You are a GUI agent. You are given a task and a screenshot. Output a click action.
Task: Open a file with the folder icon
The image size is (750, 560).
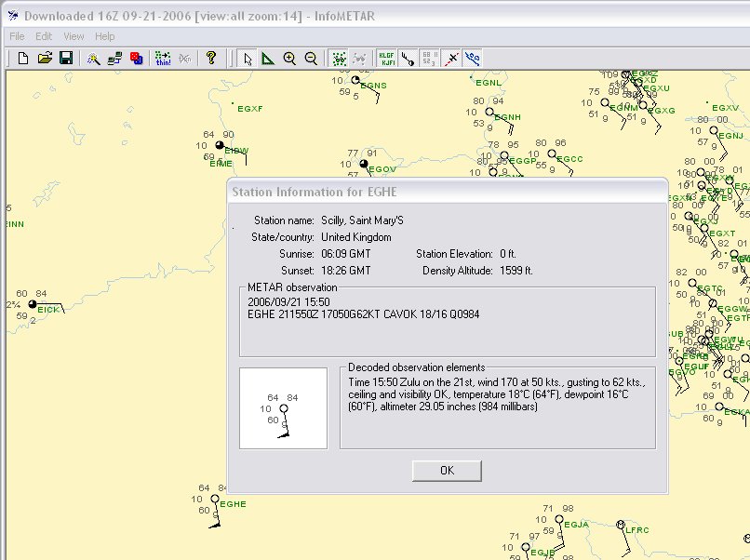pos(45,58)
